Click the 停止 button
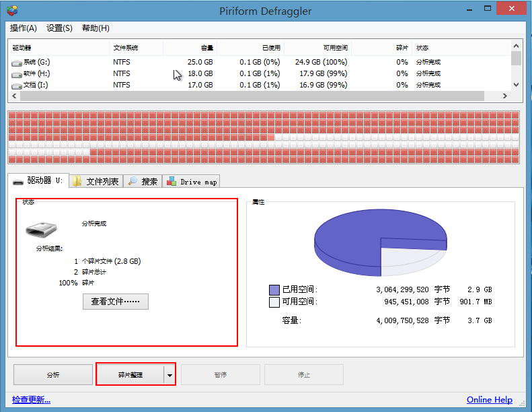This screenshot has height=412, width=532. click(304, 375)
